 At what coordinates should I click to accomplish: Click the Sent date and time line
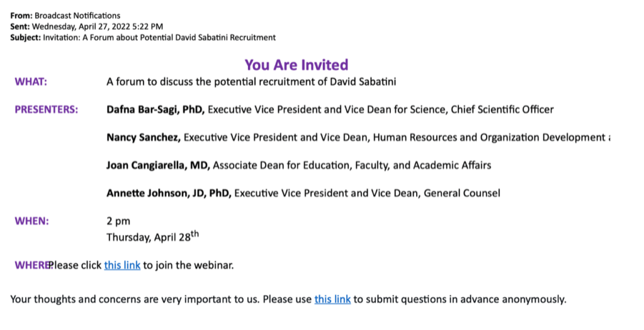click(x=87, y=26)
